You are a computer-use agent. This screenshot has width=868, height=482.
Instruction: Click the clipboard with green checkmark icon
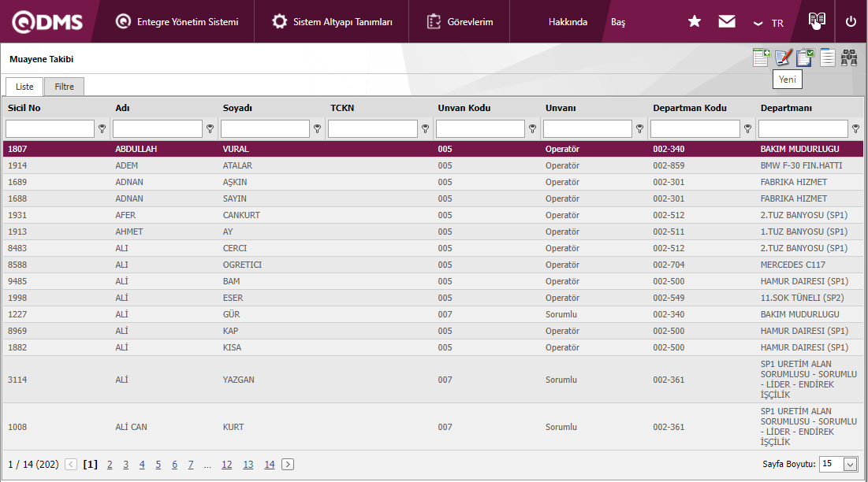click(805, 57)
